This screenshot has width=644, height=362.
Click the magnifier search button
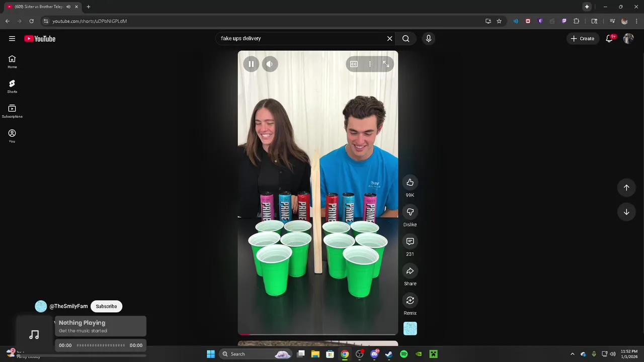point(406,38)
